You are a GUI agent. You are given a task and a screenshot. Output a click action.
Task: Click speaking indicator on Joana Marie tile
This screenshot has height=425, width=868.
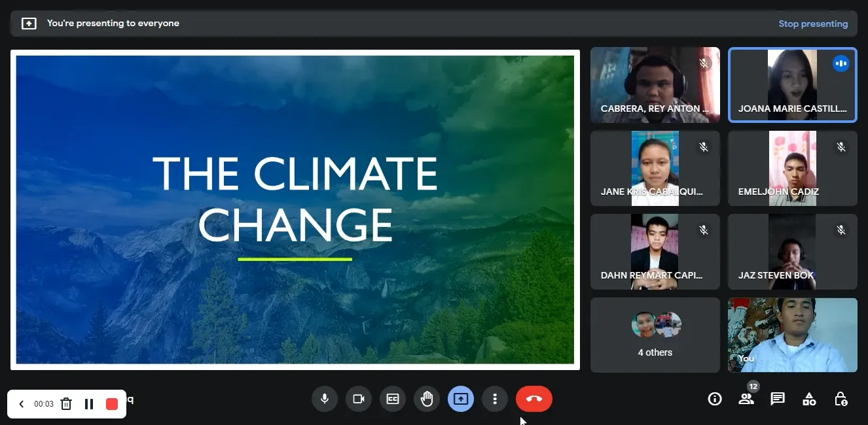[841, 63]
